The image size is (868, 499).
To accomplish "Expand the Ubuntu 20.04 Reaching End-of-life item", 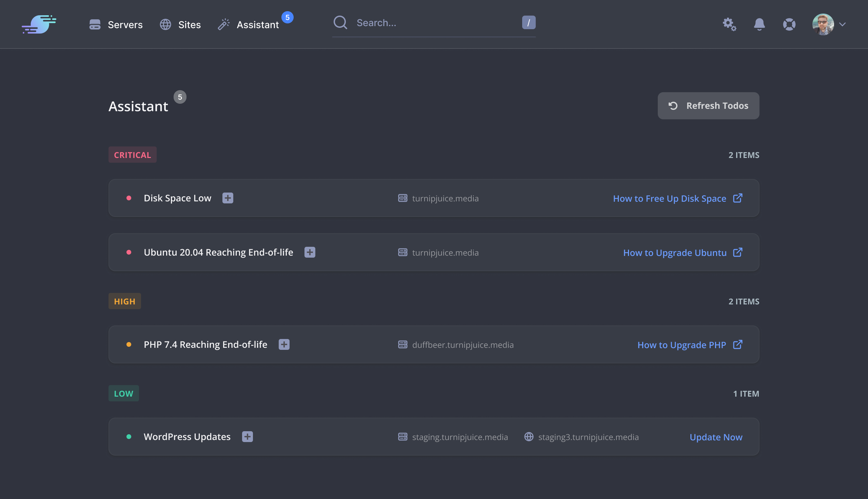I will (309, 252).
